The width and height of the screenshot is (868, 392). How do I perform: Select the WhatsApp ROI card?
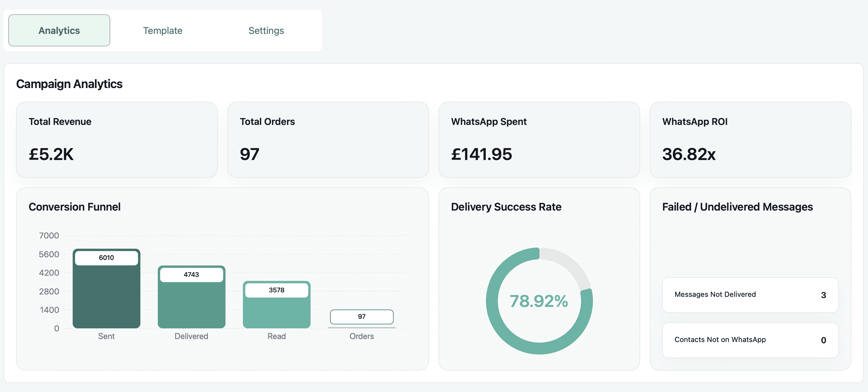tap(750, 140)
